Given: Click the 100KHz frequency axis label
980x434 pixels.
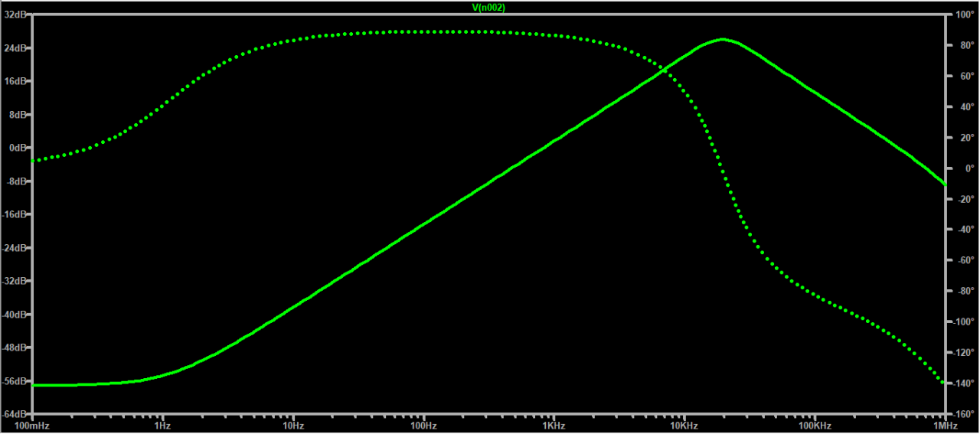Looking at the screenshot, I should coord(815,425).
